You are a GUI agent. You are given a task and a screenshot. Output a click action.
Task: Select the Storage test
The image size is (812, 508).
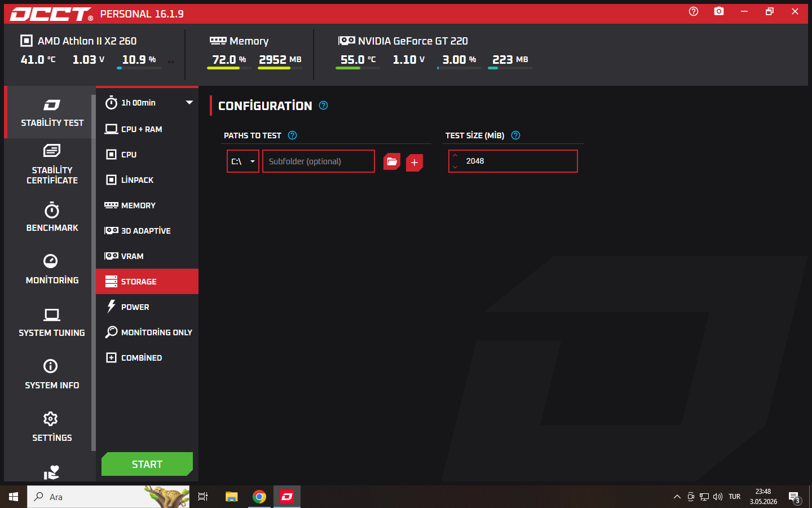click(147, 282)
